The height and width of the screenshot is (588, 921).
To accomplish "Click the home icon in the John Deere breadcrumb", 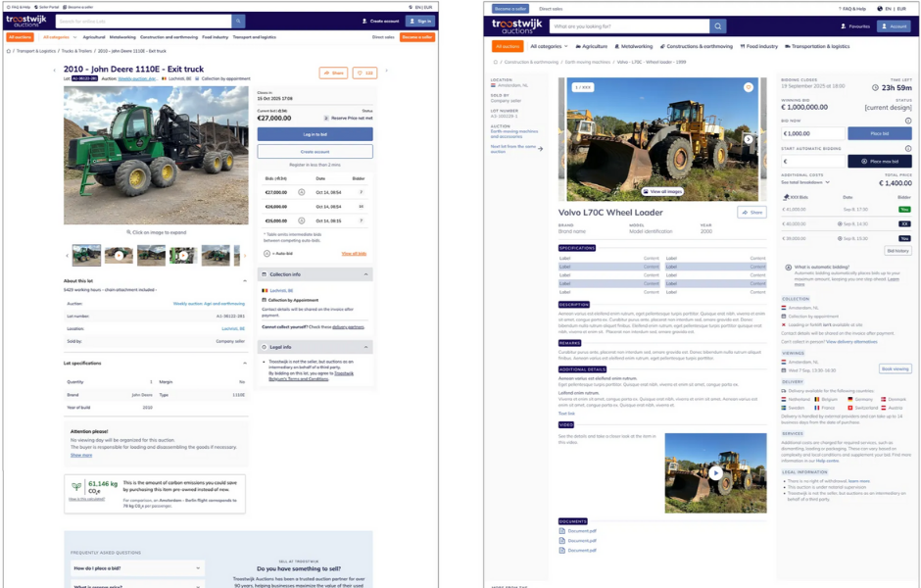I will tap(10, 50).
